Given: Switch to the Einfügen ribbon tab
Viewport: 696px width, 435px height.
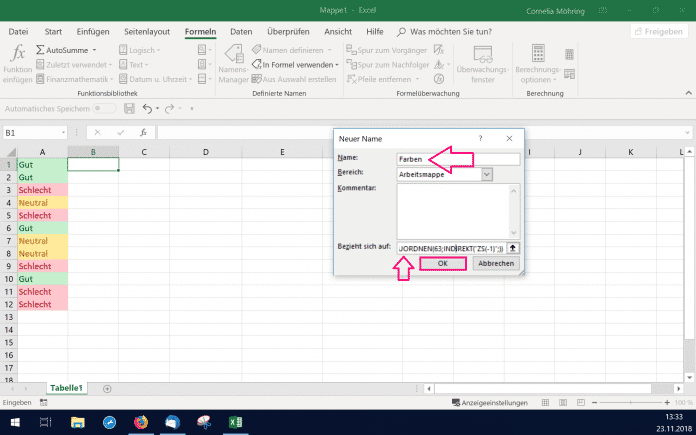Looking at the screenshot, I should [x=92, y=32].
